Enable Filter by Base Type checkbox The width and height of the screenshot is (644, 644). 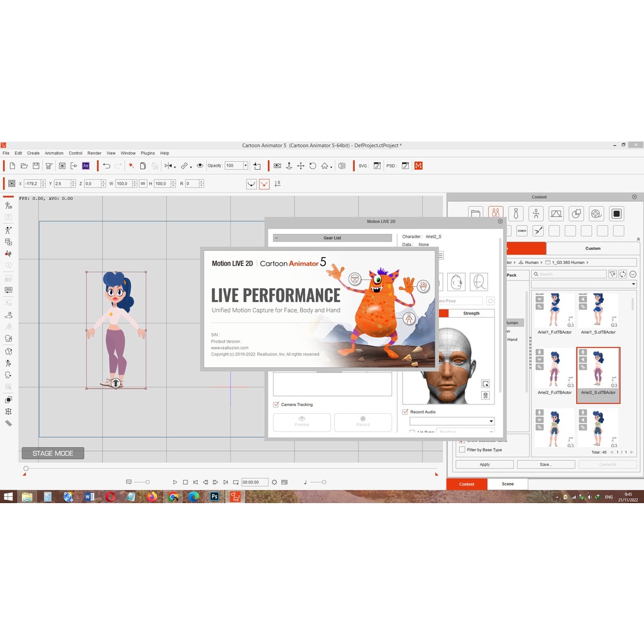tap(462, 450)
